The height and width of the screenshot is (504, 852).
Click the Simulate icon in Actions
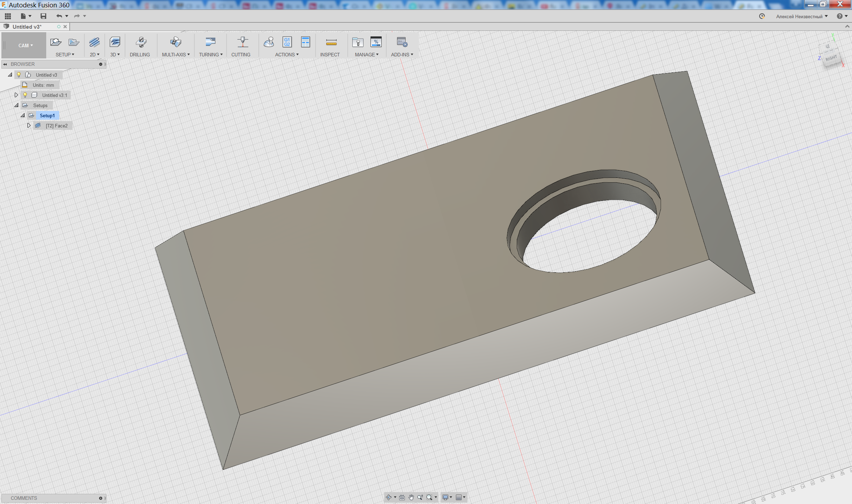(269, 42)
